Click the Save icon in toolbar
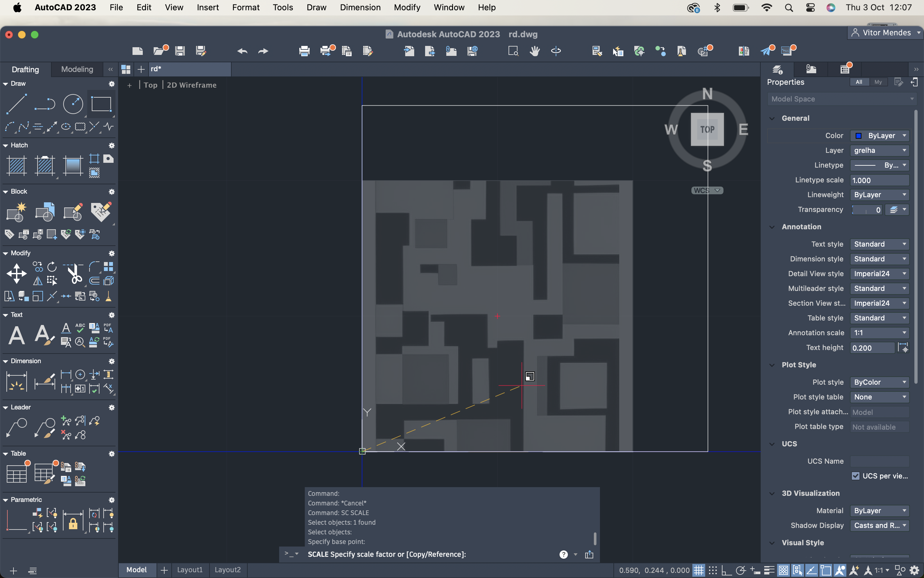The width and height of the screenshot is (924, 578). 180,51
